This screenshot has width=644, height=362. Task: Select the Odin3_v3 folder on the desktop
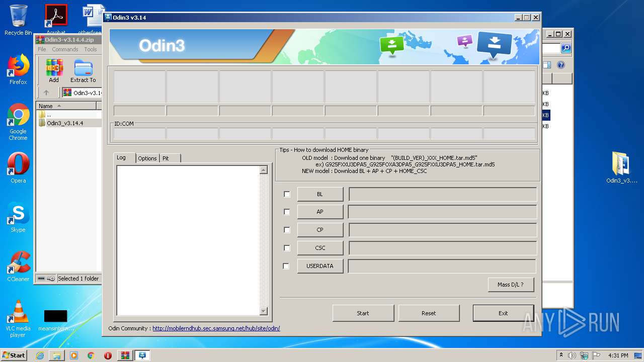tap(622, 168)
